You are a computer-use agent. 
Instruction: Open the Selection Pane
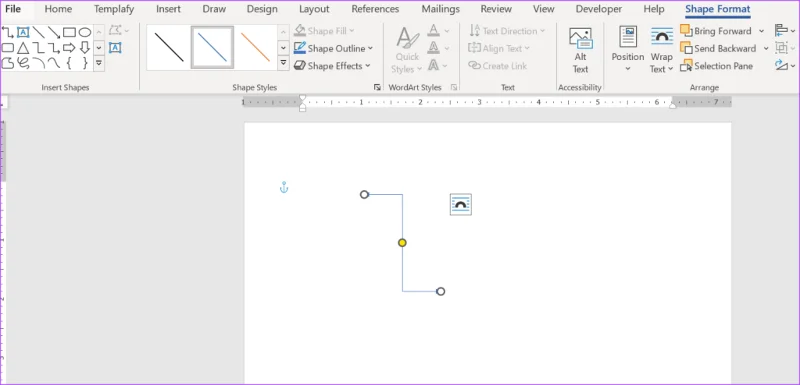click(x=716, y=66)
